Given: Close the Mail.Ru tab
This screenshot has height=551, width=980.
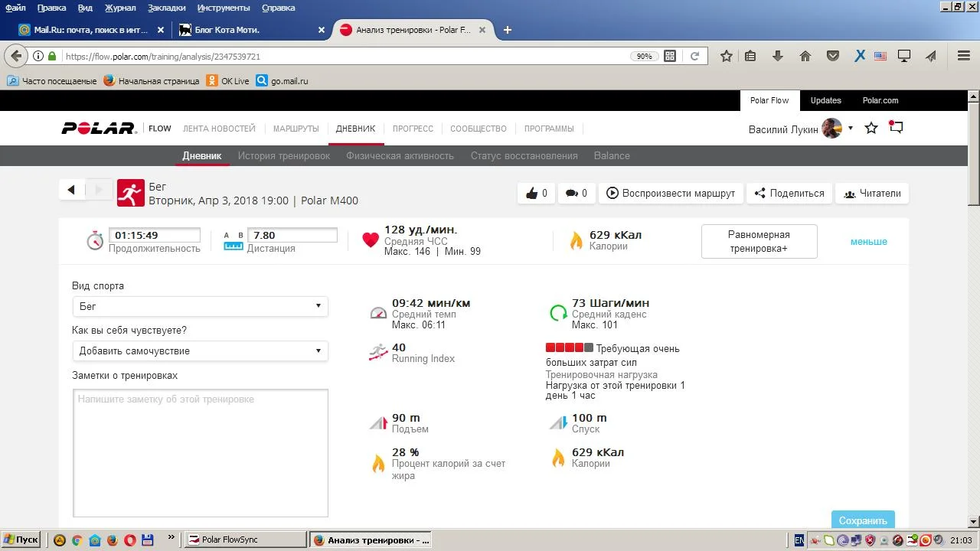Looking at the screenshot, I should click(161, 30).
